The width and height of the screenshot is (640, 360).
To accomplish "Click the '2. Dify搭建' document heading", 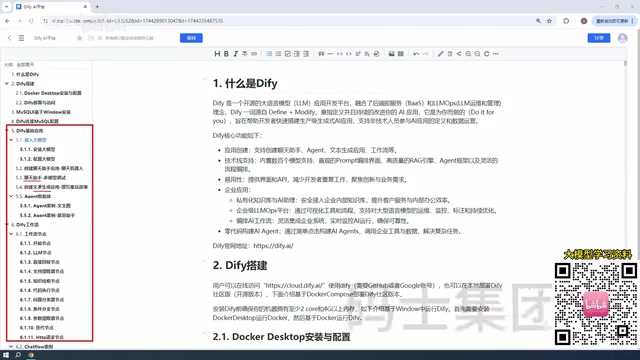I will point(240,266).
